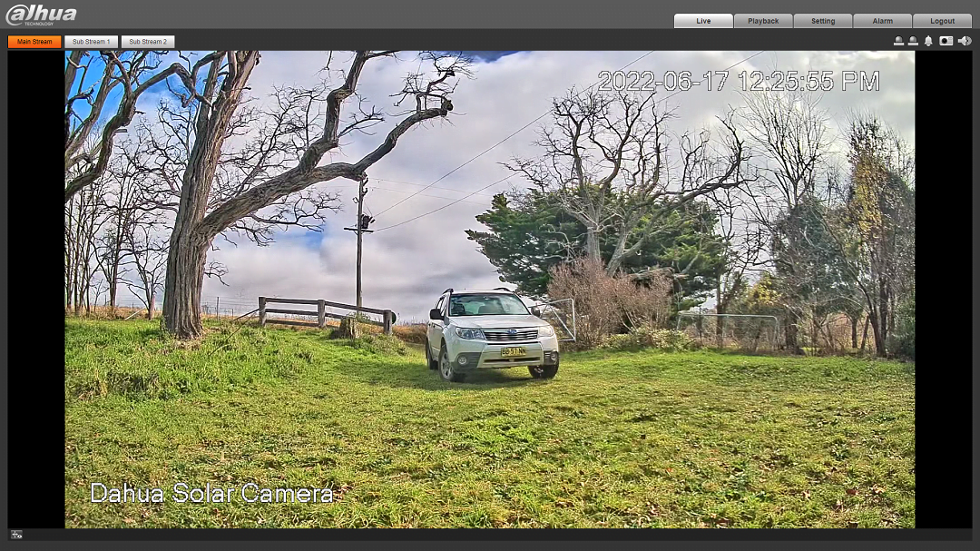Screen dimensions: 980x551
Task: Click the Dahua Technology logo
Action: point(41,15)
